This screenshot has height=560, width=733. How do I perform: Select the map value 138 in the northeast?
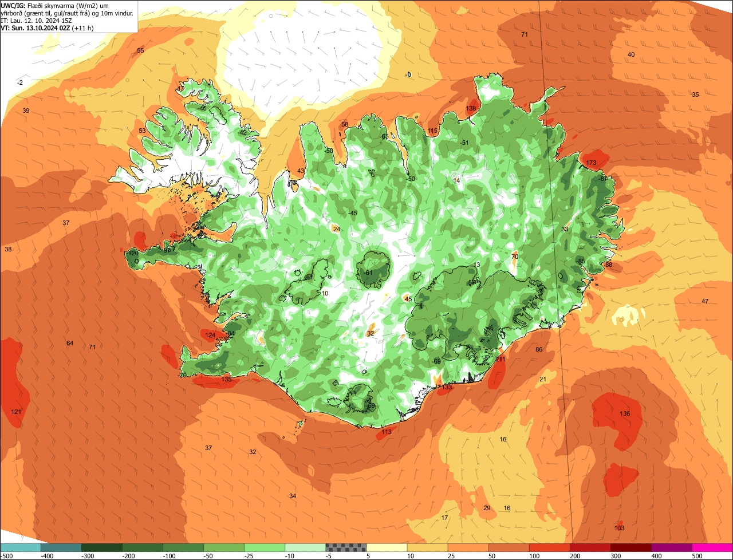(471, 109)
